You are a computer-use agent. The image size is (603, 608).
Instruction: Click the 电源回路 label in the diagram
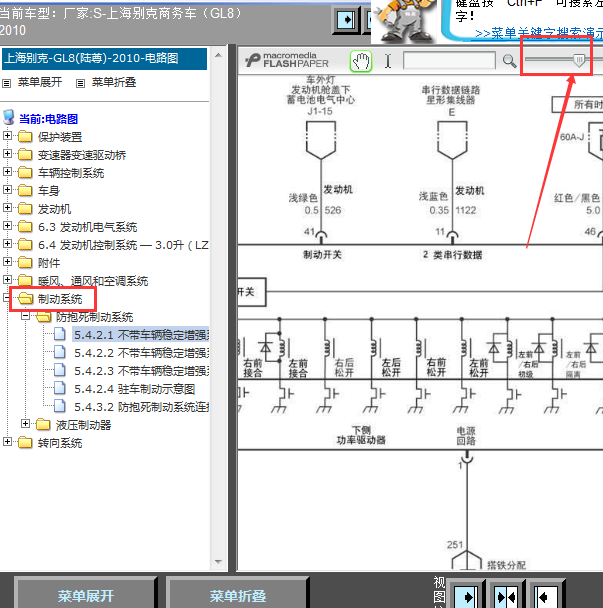(466, 436)
